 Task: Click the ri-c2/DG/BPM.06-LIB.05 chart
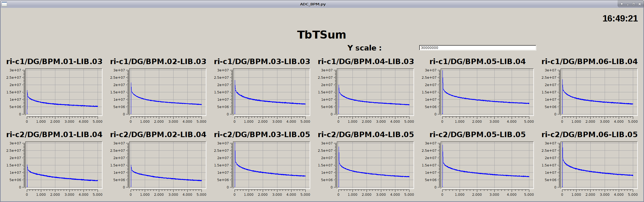click(599, 165)
